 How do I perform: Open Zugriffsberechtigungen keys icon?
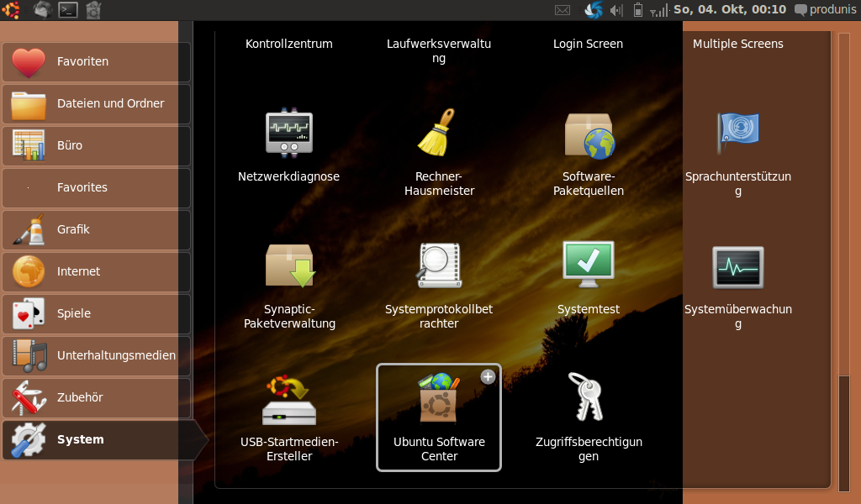tap(589, 398)
